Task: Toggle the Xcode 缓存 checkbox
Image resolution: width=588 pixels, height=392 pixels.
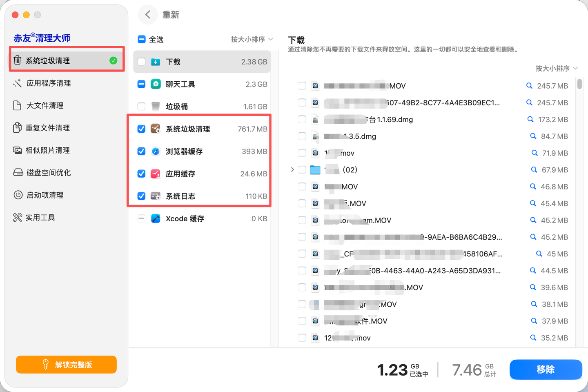Action: coord(141,219)
